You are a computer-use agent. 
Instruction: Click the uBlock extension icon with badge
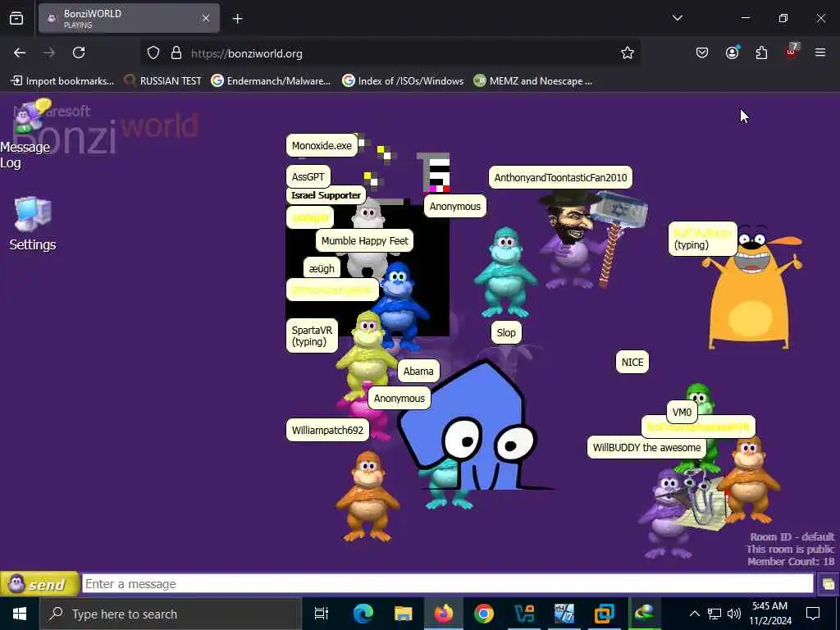pos(792,52)
